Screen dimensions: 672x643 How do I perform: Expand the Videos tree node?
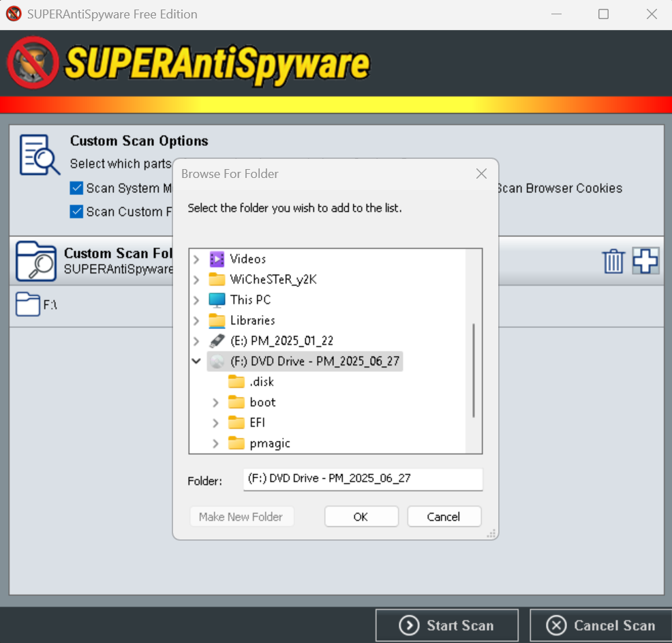196,259
